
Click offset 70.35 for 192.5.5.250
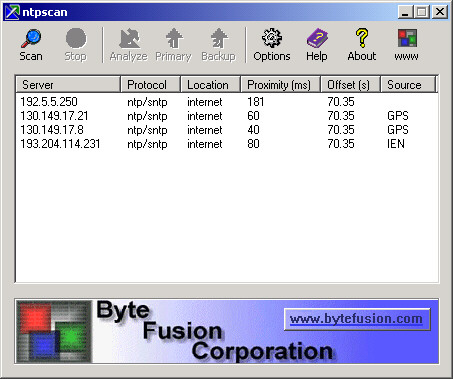(341, 102)
